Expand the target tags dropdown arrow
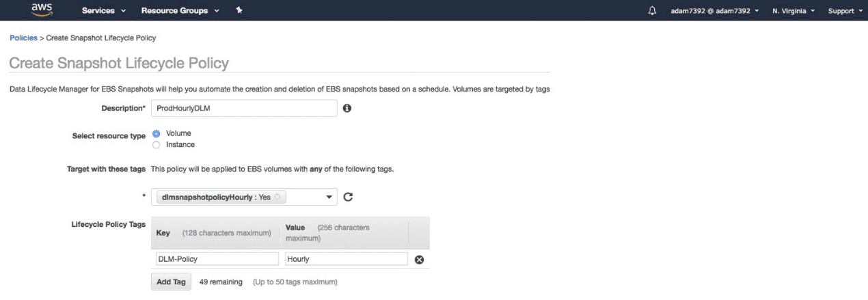This screenshot has width=868, height=300. 329,197
